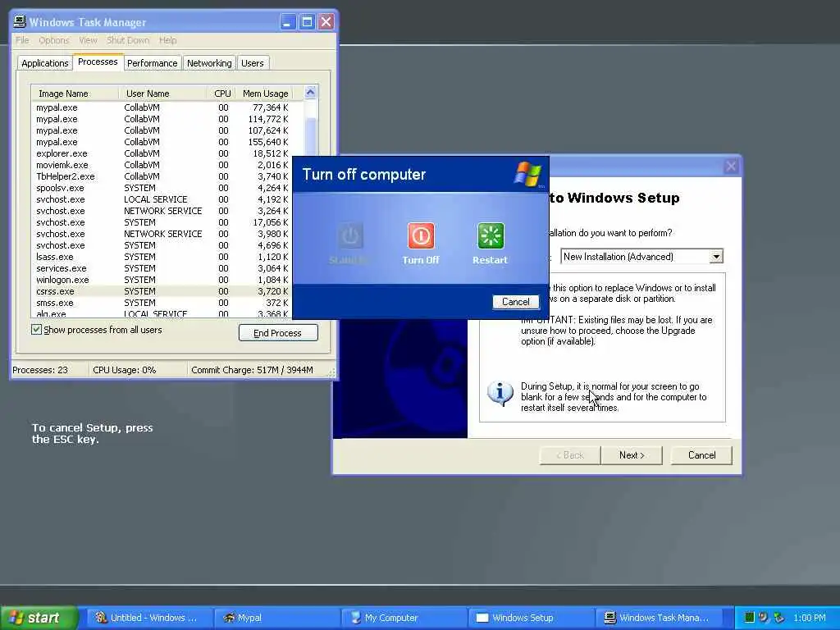The width and height of the screenshot is (840, 630).
Task: Open the installation type dropdown
Action: 716,257
